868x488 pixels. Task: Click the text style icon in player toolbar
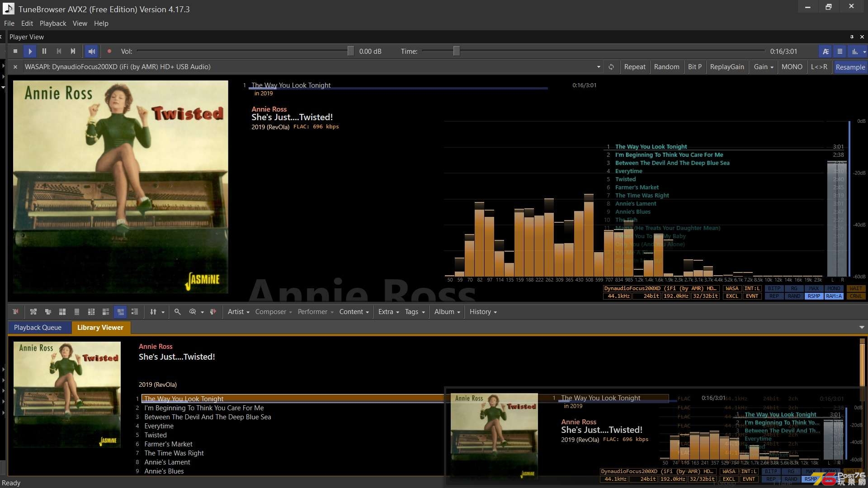tap(826, 52)
